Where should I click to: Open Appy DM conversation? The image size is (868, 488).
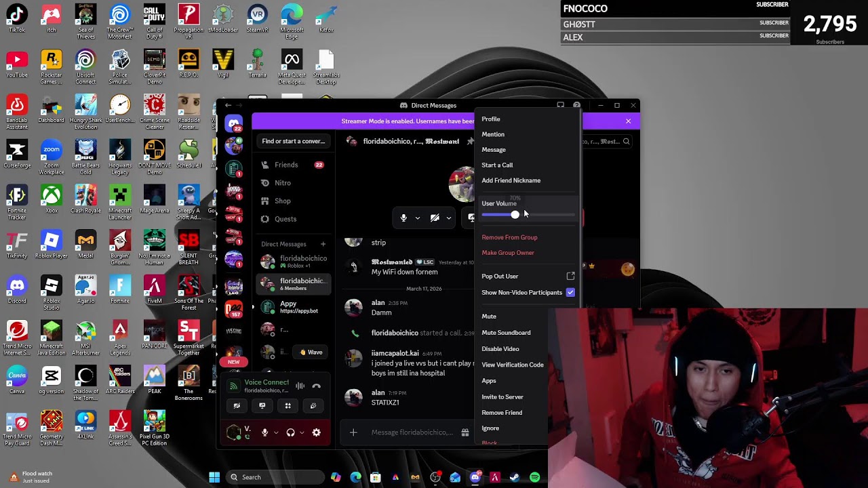[294, 307]
